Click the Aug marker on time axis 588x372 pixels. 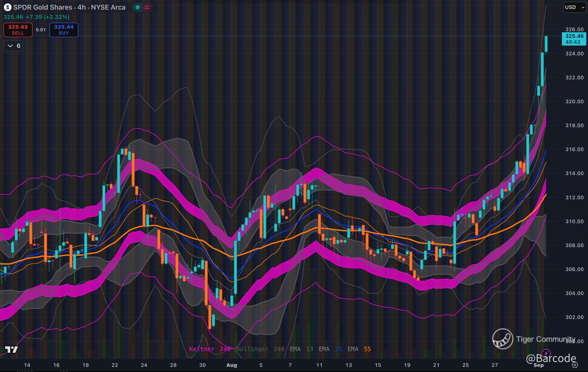pos(231,365)
